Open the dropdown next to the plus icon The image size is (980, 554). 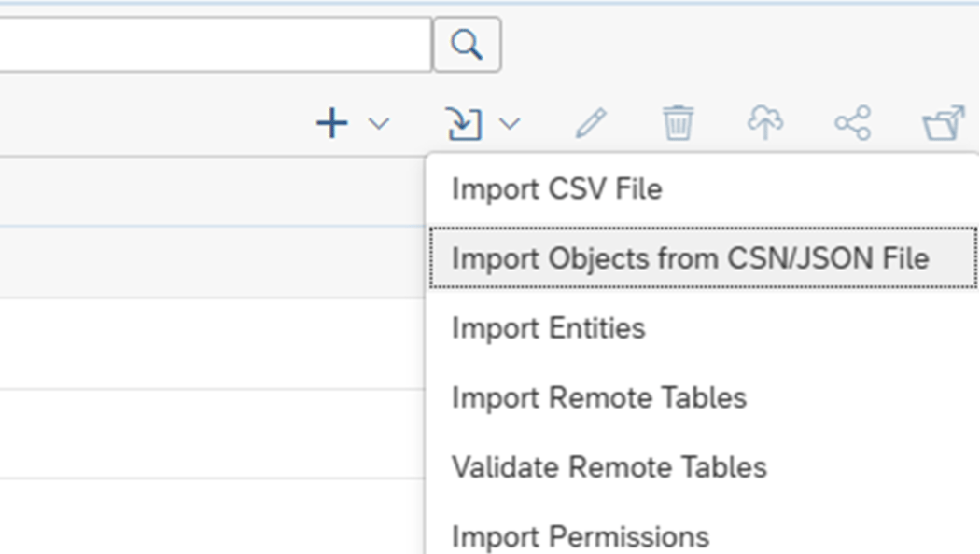coord(376,122)
